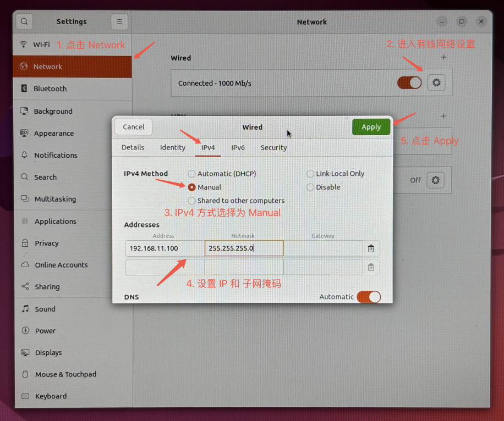504x421 pixels.
Task: Open Mouse & Touchpad settings
Action: [73, 374]
